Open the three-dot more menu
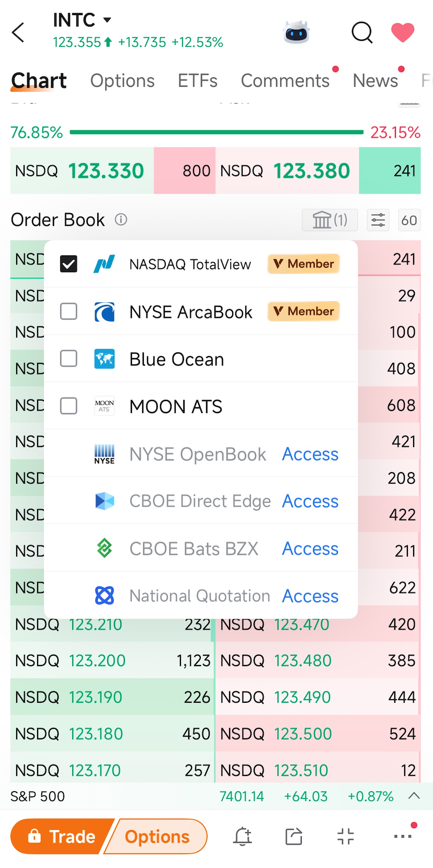The image size is (433, 868). tap(403, 836)
